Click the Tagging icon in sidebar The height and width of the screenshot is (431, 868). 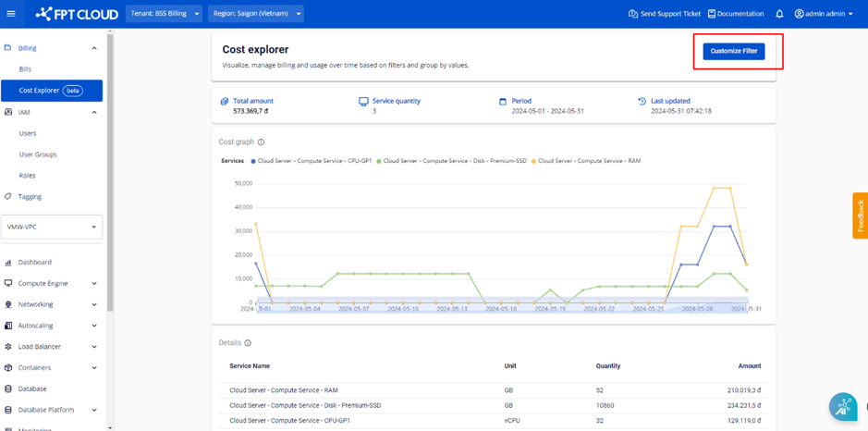pos(8,197)
